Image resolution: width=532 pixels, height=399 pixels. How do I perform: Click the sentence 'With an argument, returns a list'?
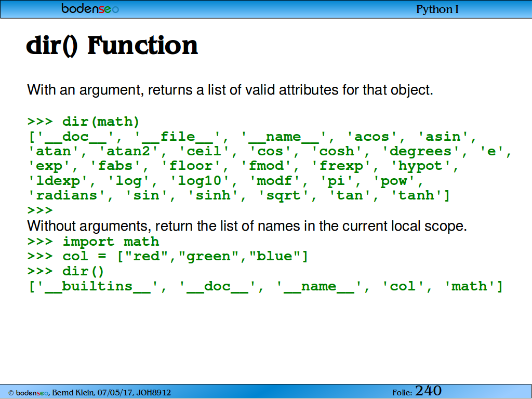230,90
